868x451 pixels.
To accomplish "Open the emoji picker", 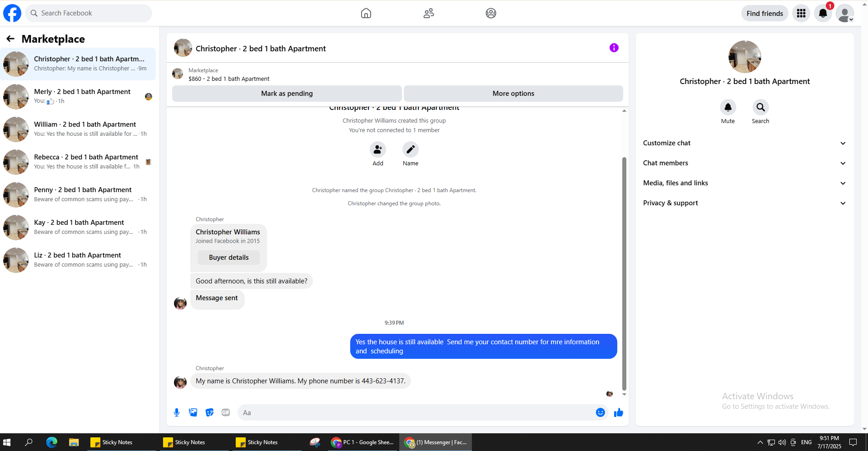I will click(600, 412).
